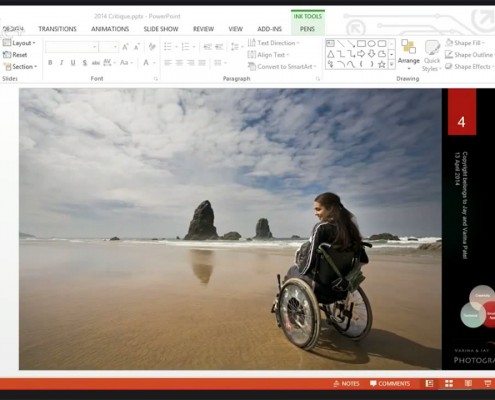The height and width of the screenshot is (400, 495).
Task: Open the font name combo box arrow
Action: pyautogui.click(x=95, y=47)
